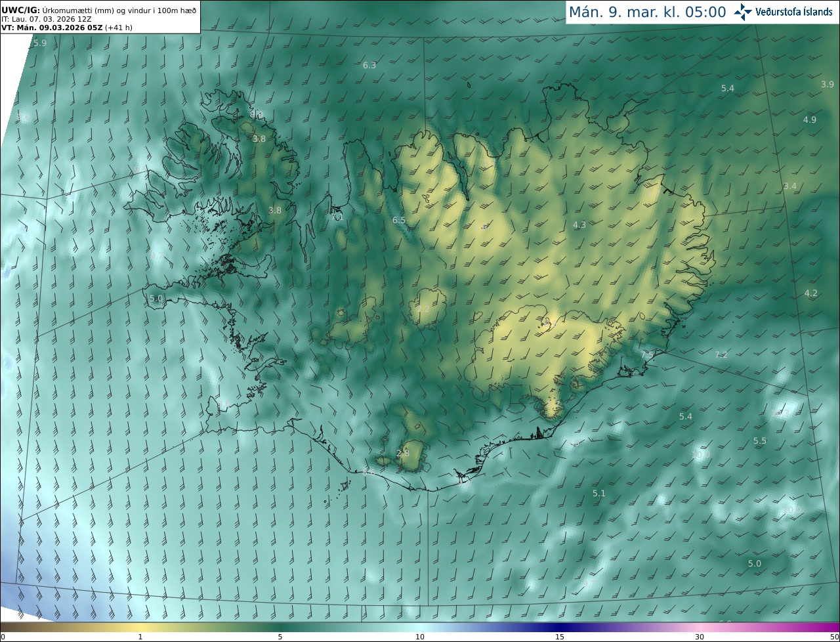The width and height of the screenshot is (840, 642).
Task: Click the 5.5 value label
Action: click(760, 440)
